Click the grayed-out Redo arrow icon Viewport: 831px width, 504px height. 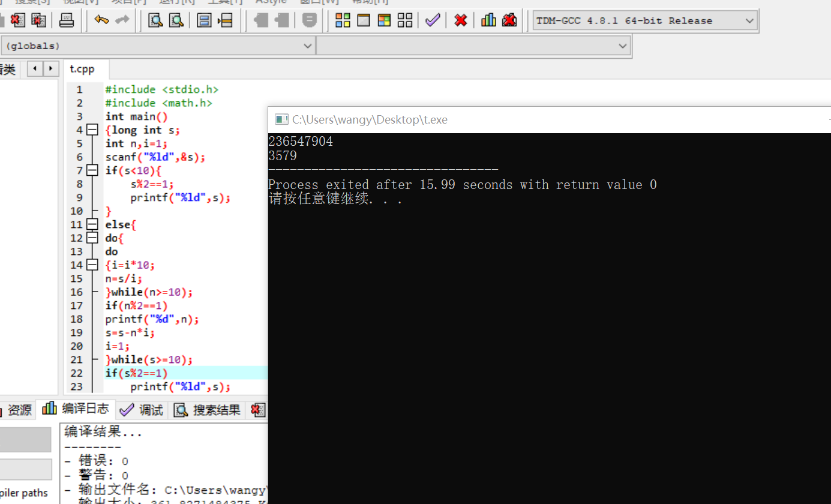[122, 20]
